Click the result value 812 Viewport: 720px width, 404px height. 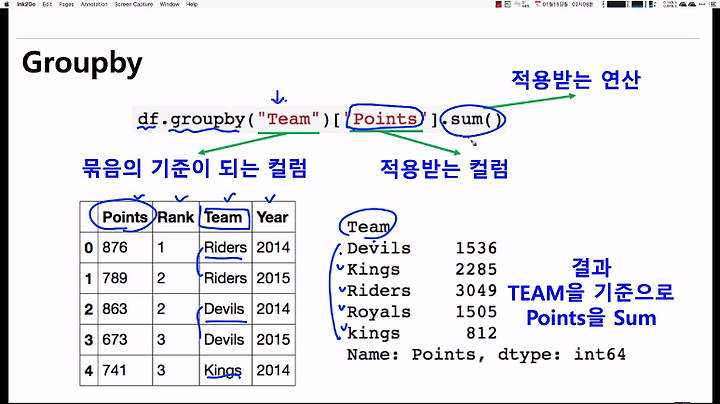(x=482, y=333)
